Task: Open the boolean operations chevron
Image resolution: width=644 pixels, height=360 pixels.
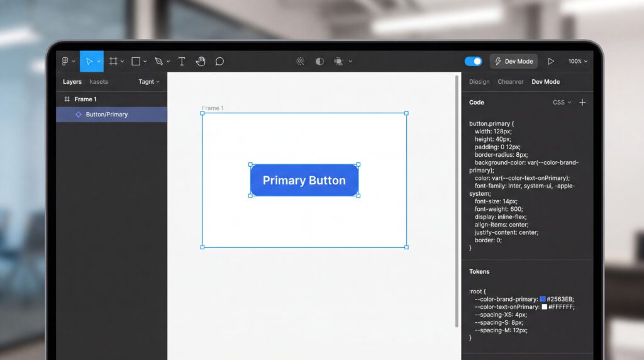Action: tap(350, 61)
